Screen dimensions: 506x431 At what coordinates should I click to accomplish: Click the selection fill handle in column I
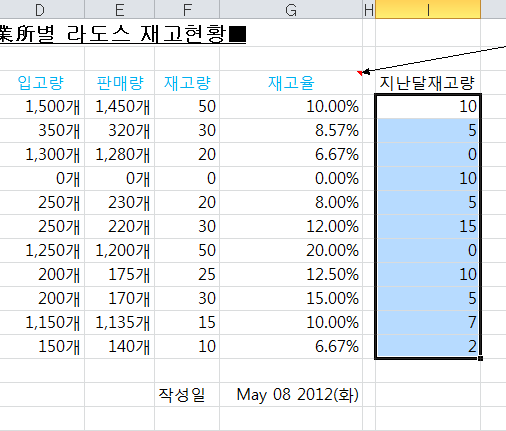point(480,358)
